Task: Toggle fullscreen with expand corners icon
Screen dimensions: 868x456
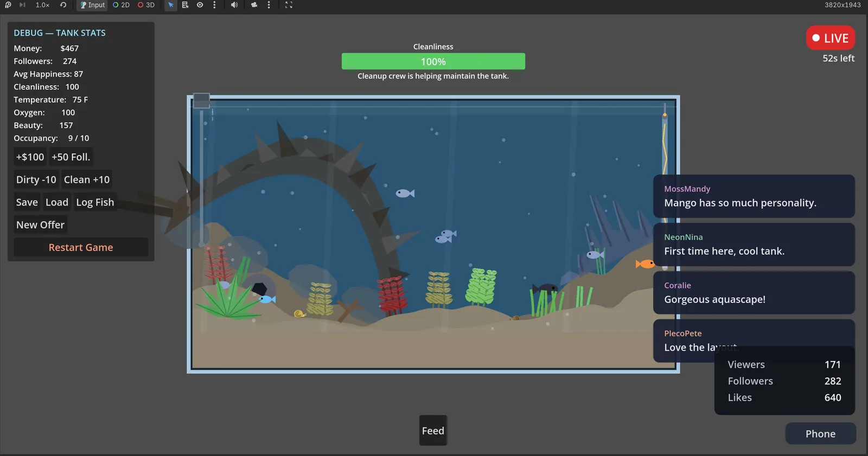Action: coord(289,5)
